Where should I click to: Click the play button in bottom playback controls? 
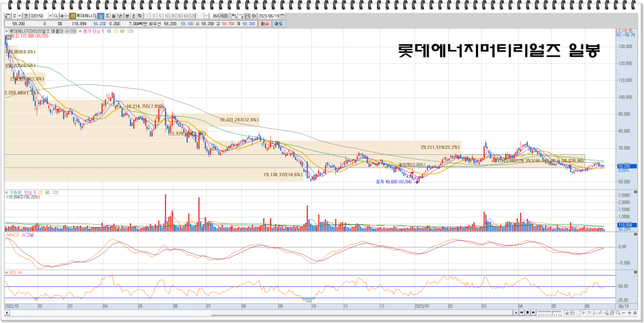(516, 313)
